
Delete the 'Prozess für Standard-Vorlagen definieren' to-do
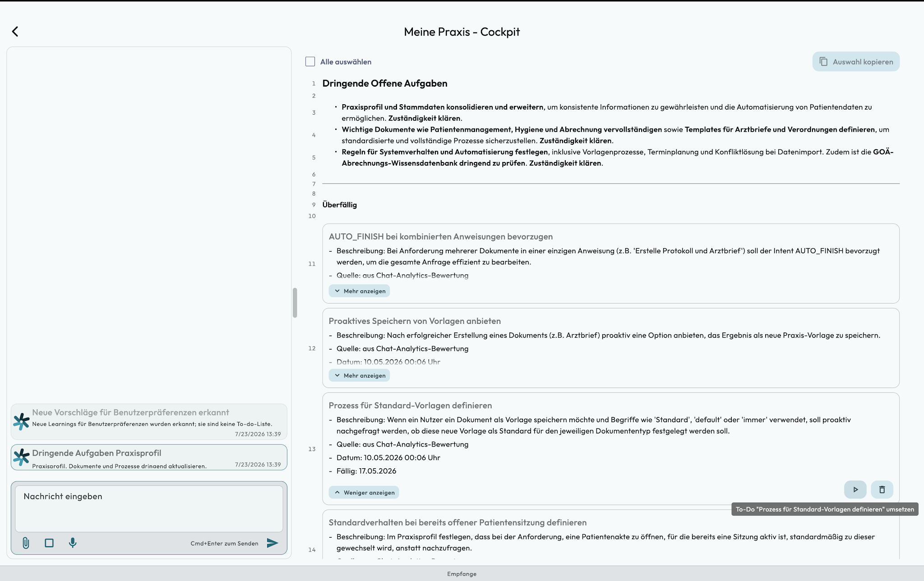(x=882, y=489)
